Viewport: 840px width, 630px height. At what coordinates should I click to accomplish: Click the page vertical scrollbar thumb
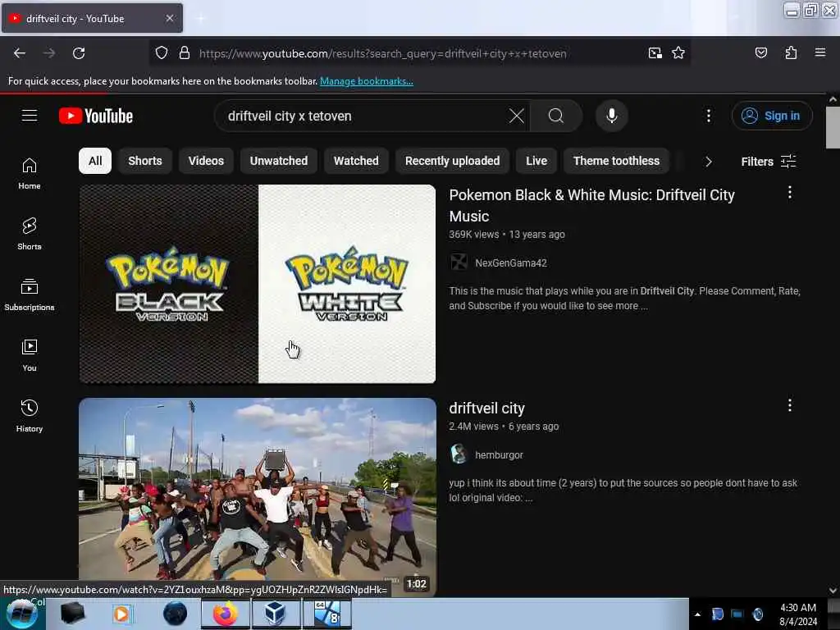[833, 127]
